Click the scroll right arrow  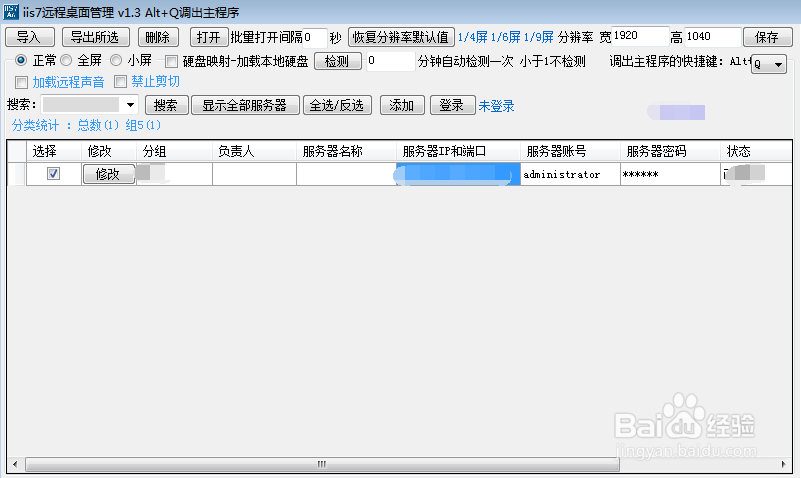click(x=784, y=464)
